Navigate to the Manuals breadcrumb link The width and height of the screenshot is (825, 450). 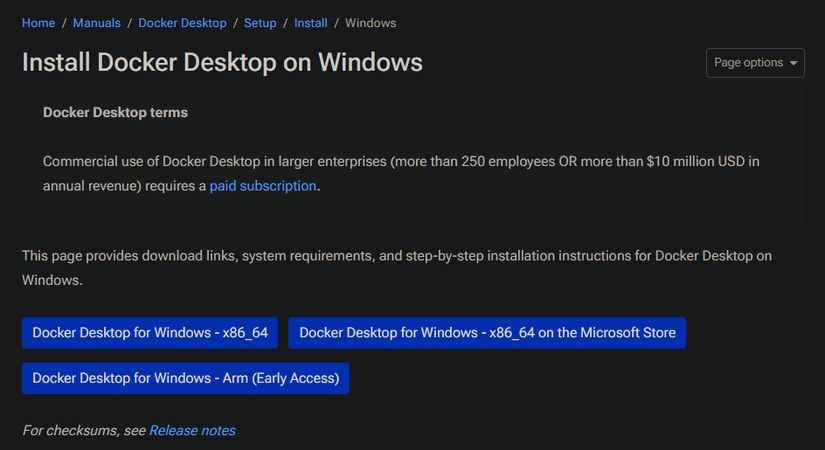coord(97,23)
